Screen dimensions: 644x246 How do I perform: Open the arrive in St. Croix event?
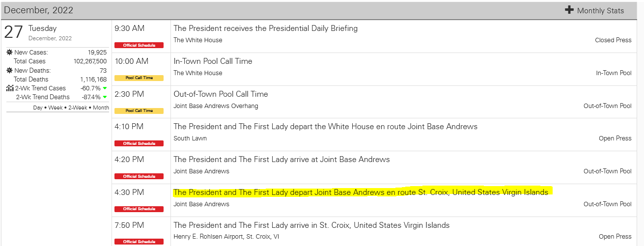311,225
